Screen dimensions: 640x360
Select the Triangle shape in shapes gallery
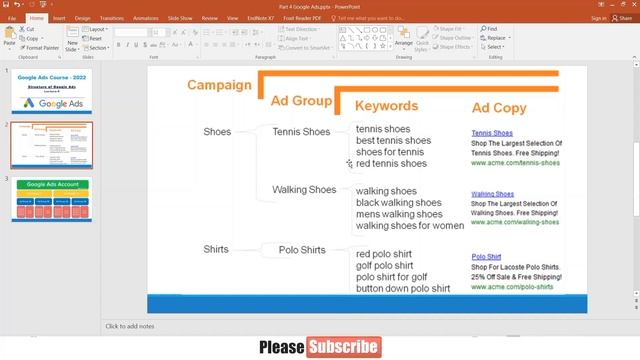coord(343,38)
